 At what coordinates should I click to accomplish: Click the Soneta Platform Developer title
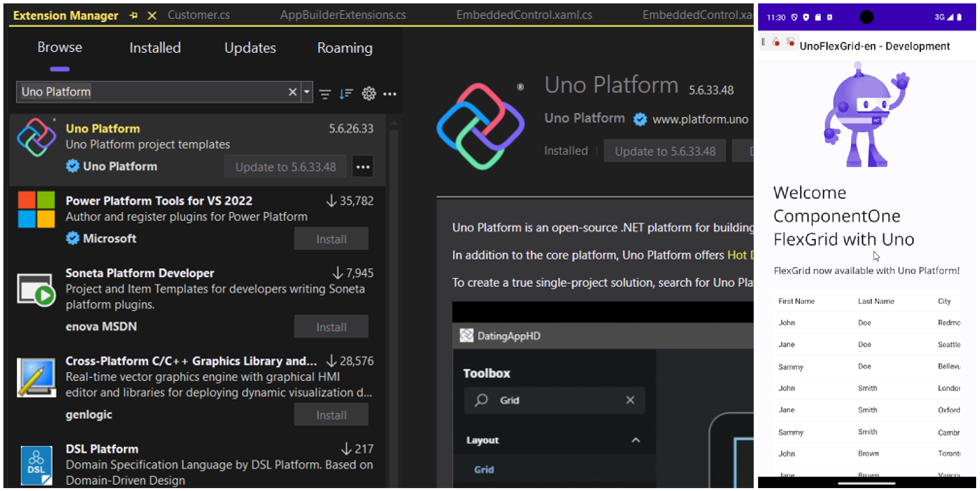(x=140, y=273)
